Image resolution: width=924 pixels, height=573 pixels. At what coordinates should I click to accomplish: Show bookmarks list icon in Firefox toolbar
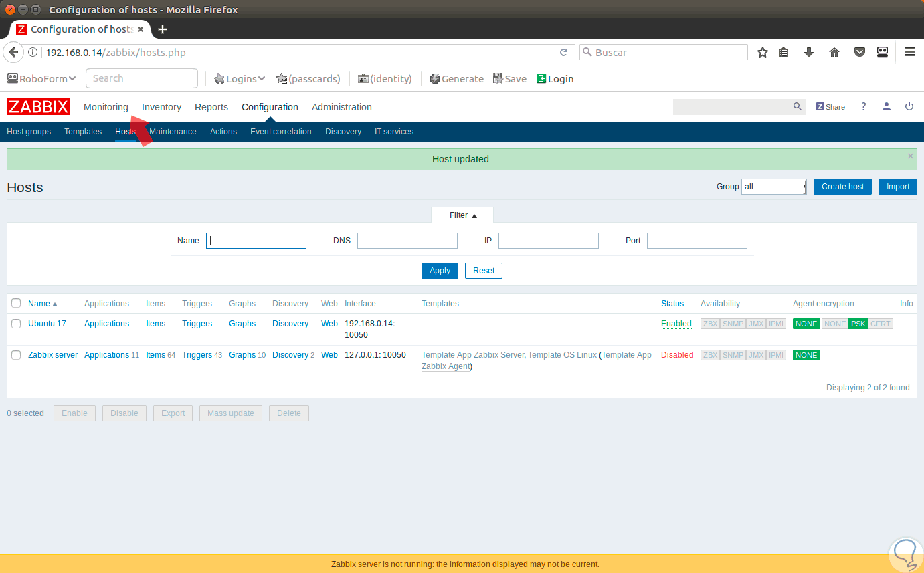coord(783,52)
